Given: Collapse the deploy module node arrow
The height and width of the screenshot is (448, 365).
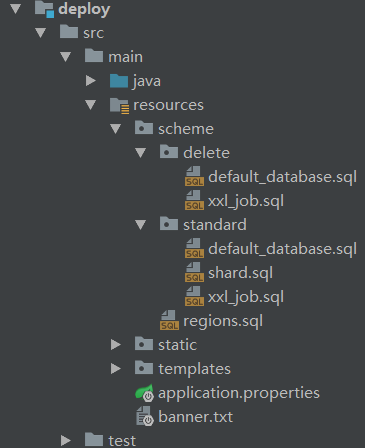Looking at the screenshot, I should coord(16,9).
